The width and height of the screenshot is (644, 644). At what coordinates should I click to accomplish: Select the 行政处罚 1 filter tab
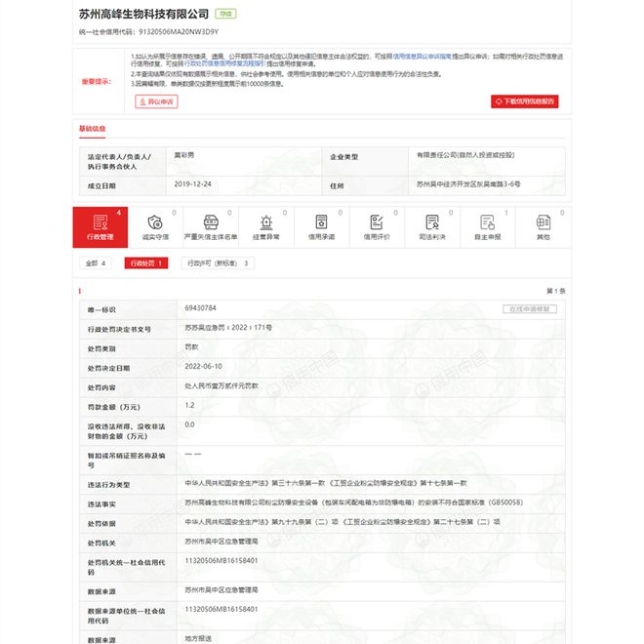146,263
